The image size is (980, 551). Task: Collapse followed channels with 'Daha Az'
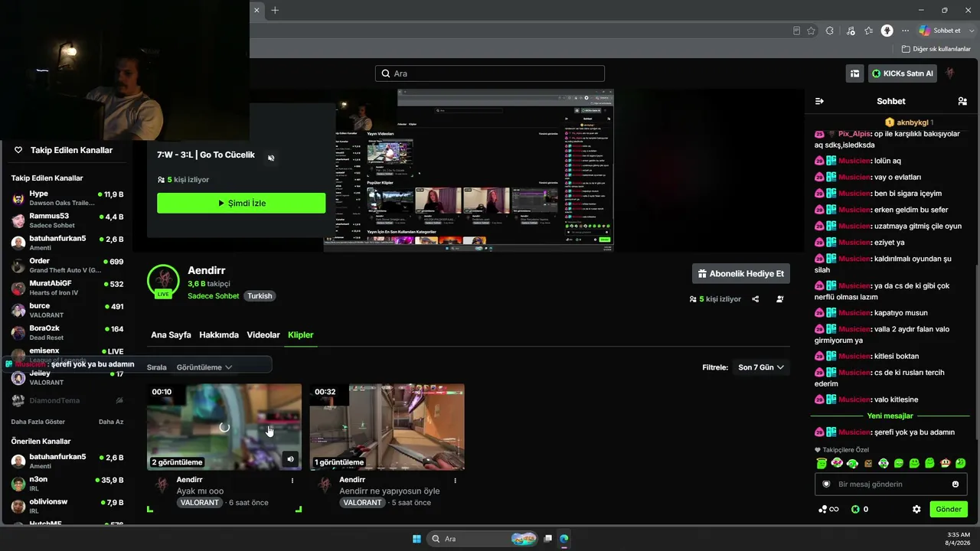point(111,422)
